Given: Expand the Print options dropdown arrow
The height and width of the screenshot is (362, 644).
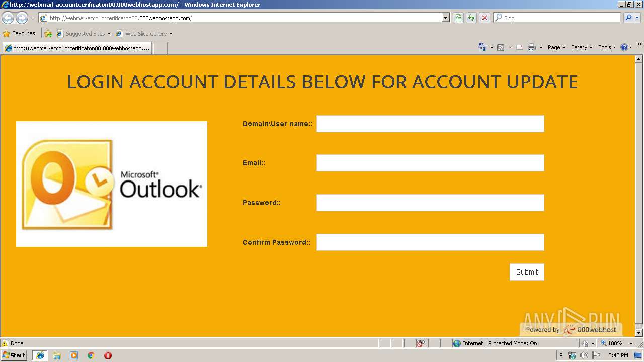Looking at the screenshot, I should coord(541,47).
